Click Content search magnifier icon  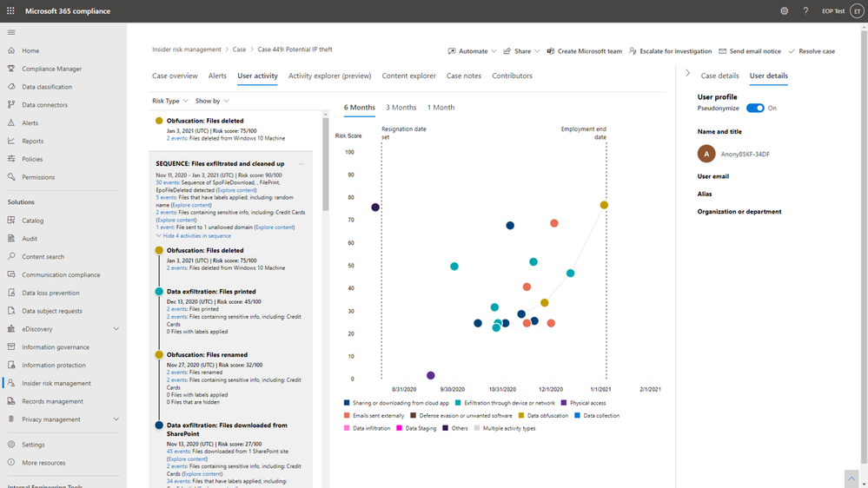click(x=11, y=256)
